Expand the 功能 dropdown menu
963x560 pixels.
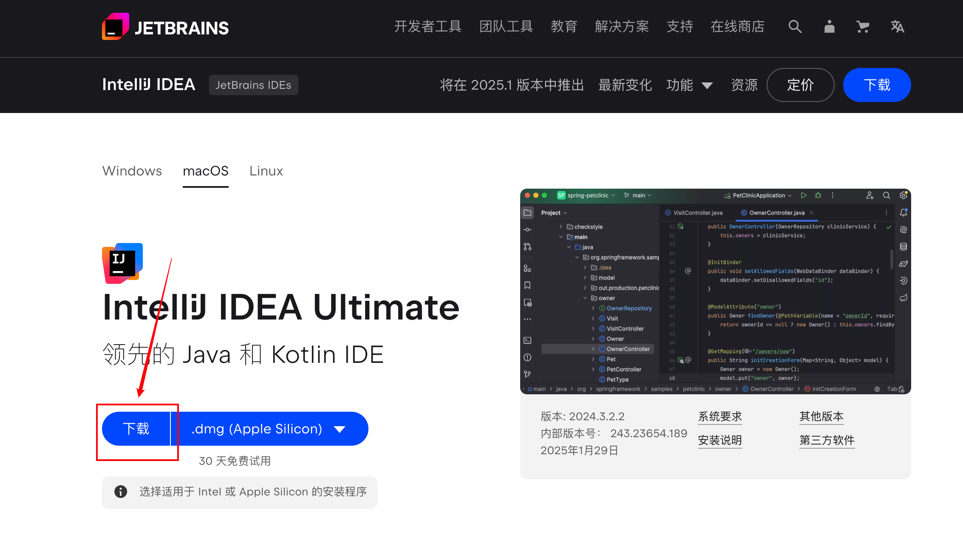[x=689, y=85]
